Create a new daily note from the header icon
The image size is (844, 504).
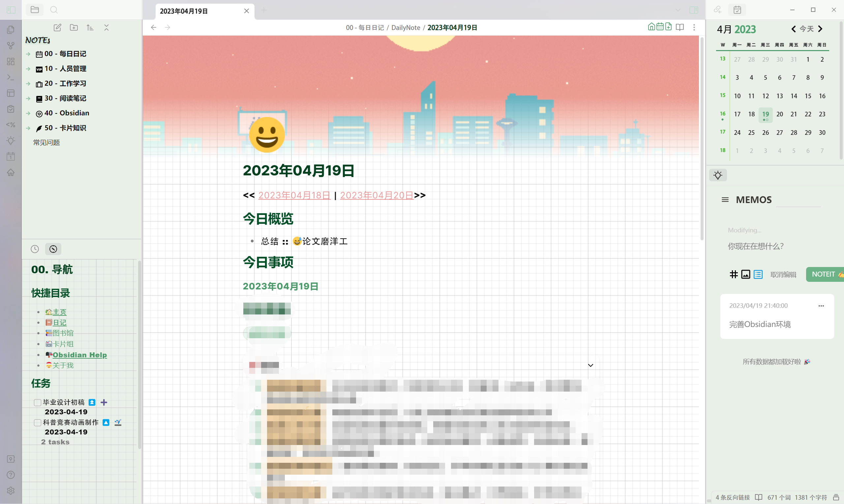(x=669, y=27)
